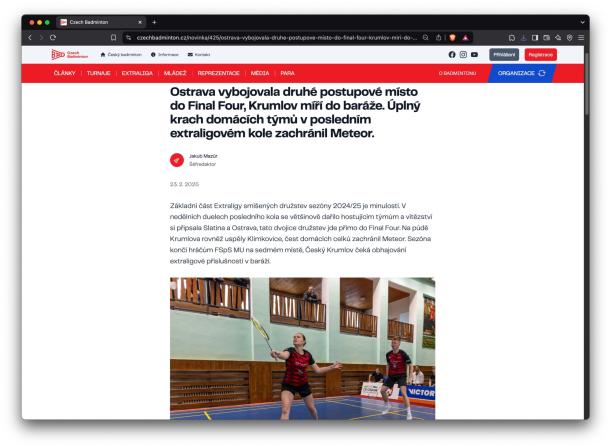This screenshot has width=611, height=448.
Task: Open the Kontakt link
Action: tap(199, 55)
